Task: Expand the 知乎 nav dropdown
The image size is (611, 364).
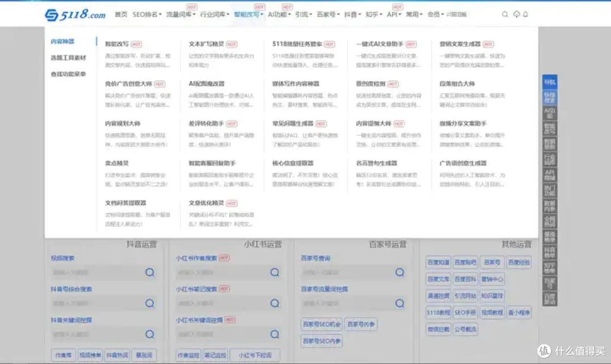Action: 374,14
